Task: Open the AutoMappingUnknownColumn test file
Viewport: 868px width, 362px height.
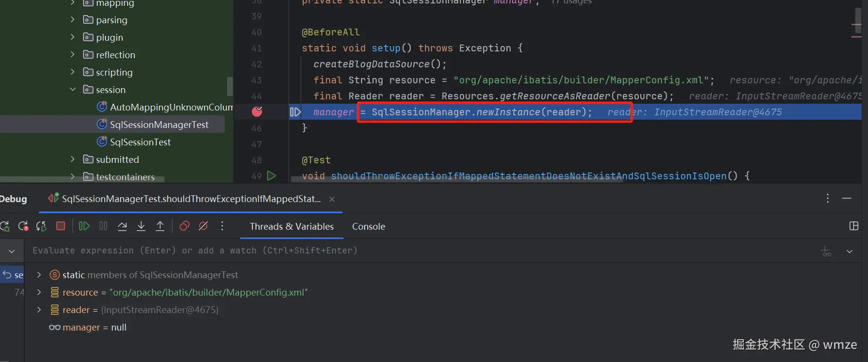Action: pyautogui.click(x=165, y=107)
